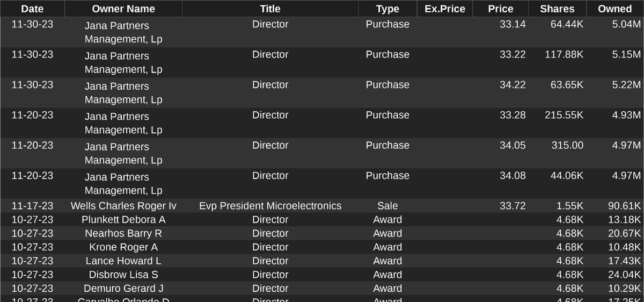
Task: Sort table by Date column header
Action: click(x=32, y=9)
